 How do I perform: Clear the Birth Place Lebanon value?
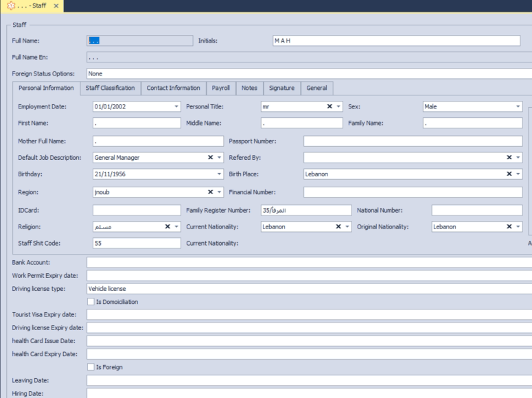tap(509, 174)
